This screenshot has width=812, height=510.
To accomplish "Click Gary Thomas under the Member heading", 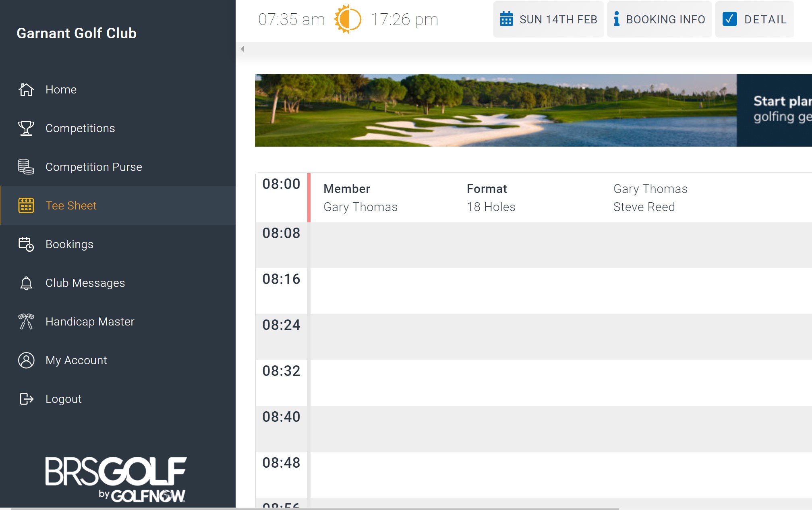I will (360, 207).
